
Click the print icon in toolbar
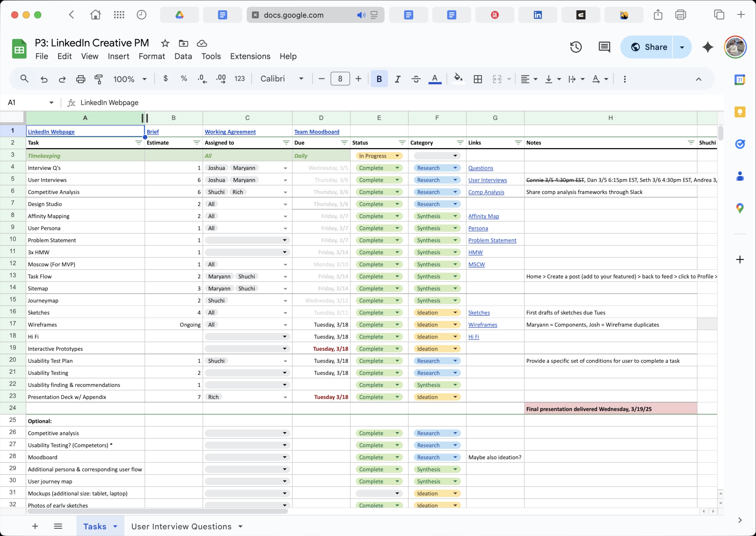80,79
